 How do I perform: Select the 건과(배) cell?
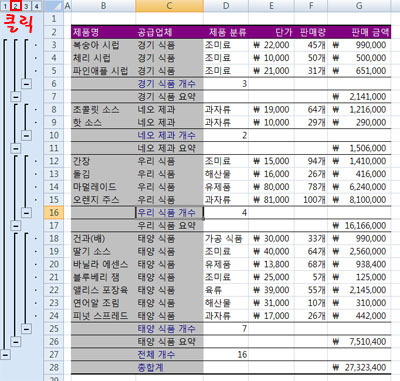pyautogui.click(x=103, y=238)
